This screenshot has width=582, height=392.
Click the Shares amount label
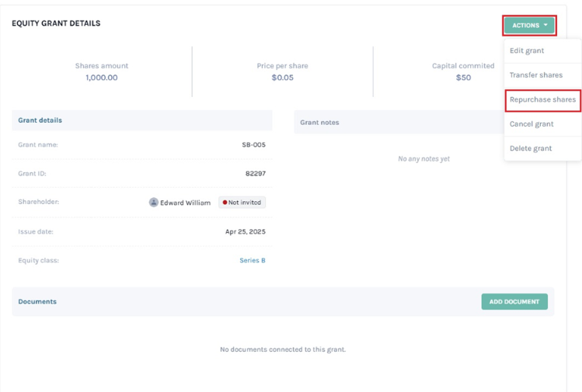click(x=102, y=66)
